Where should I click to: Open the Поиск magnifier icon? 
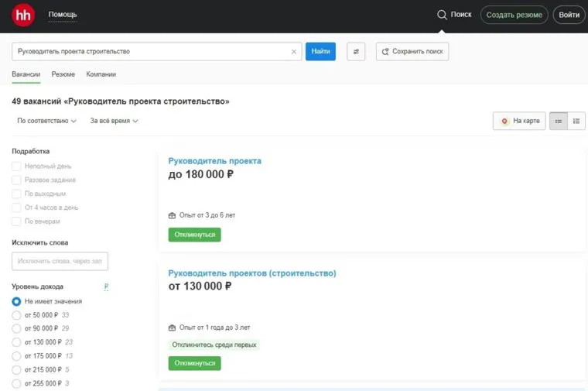(442, 15)
